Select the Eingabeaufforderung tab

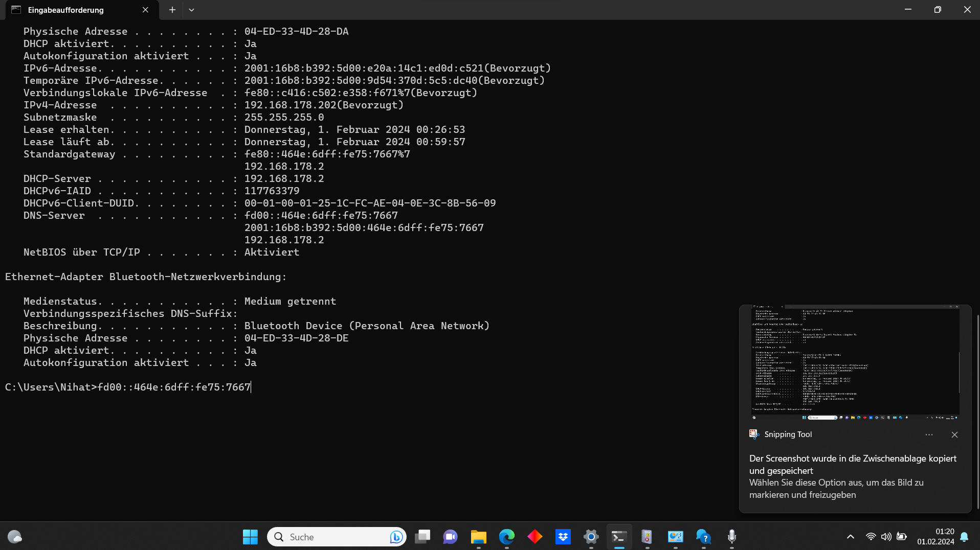click(66, 10)
